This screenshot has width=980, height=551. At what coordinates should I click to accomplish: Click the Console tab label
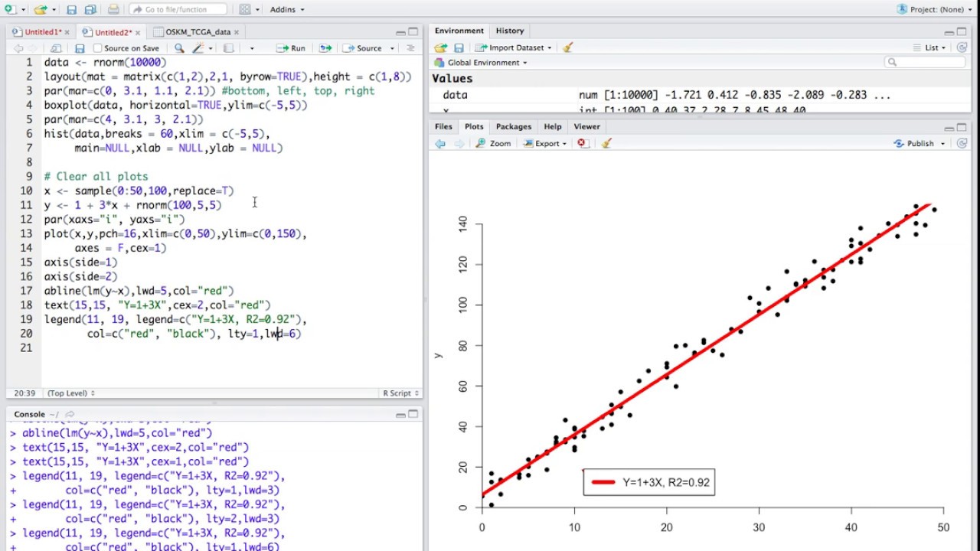(x=30, y=414)
